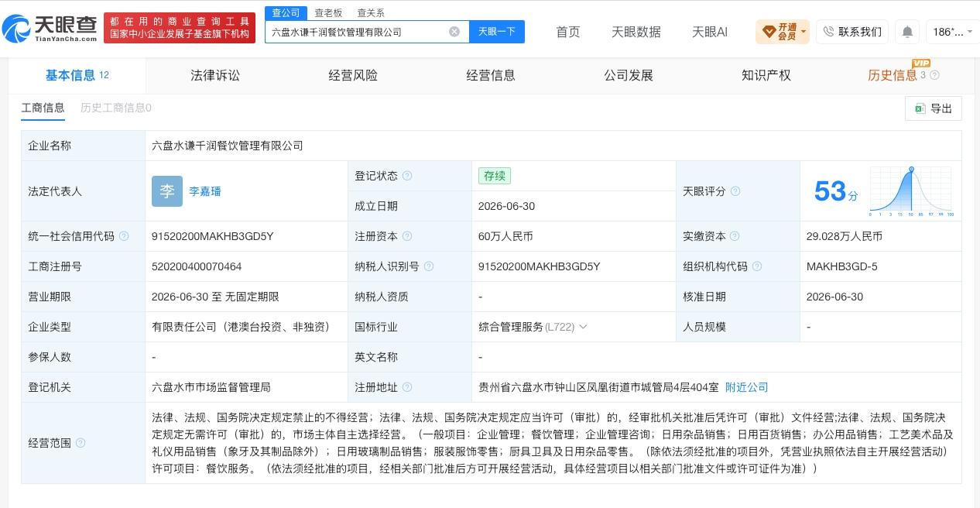Viewport: 980px width, 508px height.
Task: Click the 天眼一下 search button
Action: 497,32
